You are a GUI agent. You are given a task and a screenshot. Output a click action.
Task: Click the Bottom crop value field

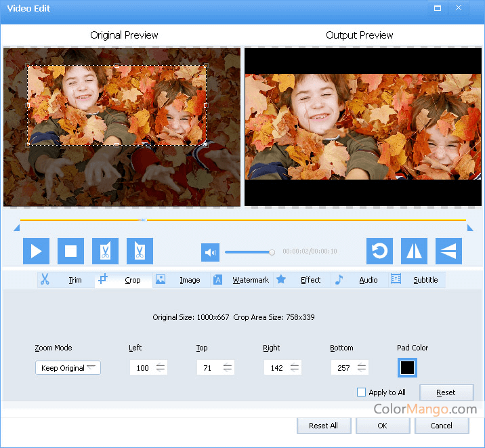[343, 368]
